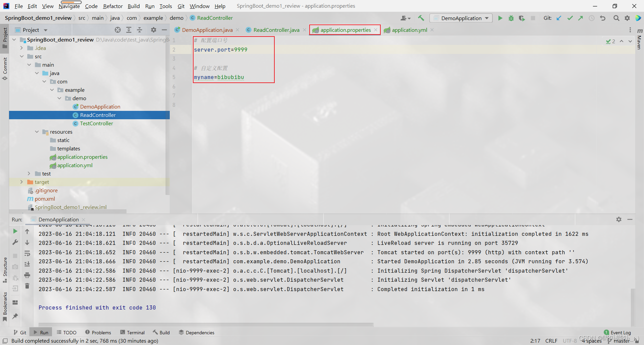This screenshot has height=345, width=644.
Task: Open Git tool window at bottom
Action: point(20,332)
